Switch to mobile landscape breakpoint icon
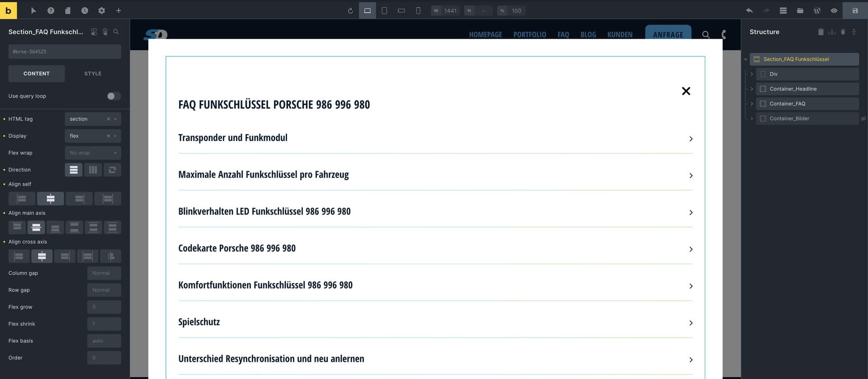Image resolution: width=868 pixels, height=379 pixels. click(x=401, y=10)
